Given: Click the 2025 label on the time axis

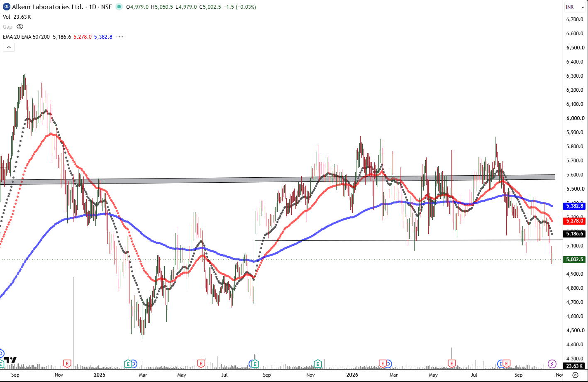Looking at the screenshot, I should (x=100, y=375).
